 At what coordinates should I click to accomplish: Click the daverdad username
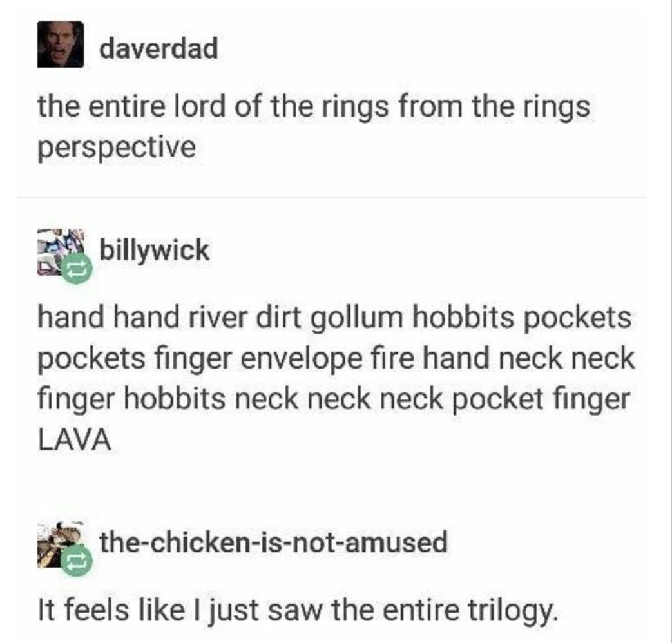click(159, 48)
